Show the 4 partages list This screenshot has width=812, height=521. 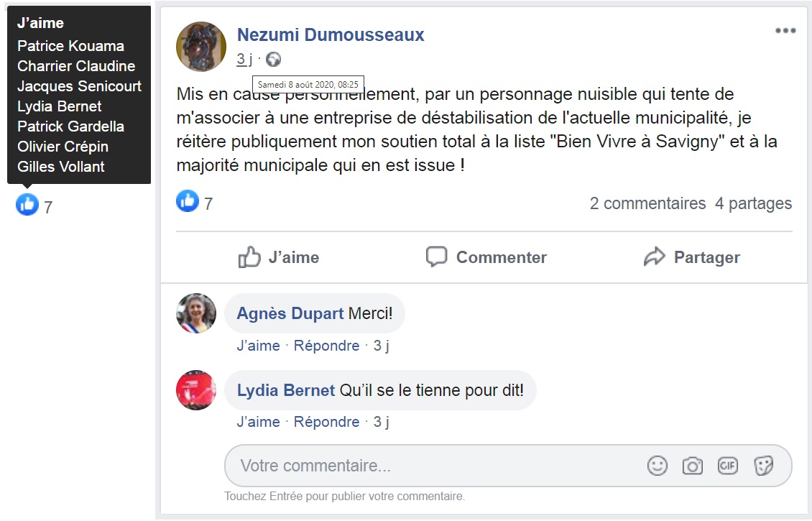[753, 203]
